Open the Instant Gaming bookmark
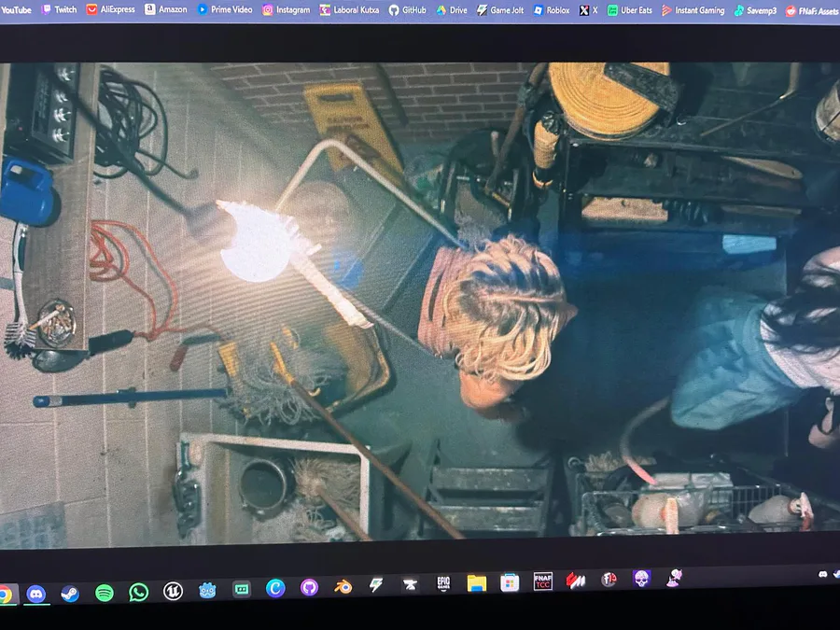Screen dimensions: 840x630 click(693, 9)
